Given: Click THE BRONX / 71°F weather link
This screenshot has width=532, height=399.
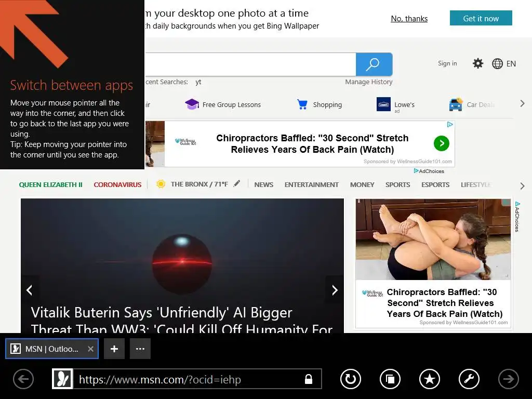Looking at the screenshot, I should click(x=199, y=184).
